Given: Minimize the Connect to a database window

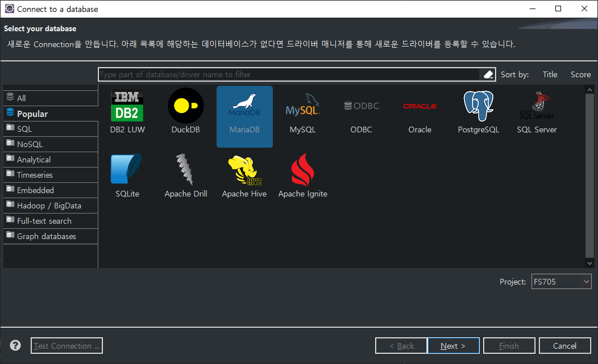Looking at the screenshot, I should coord(533,9).
